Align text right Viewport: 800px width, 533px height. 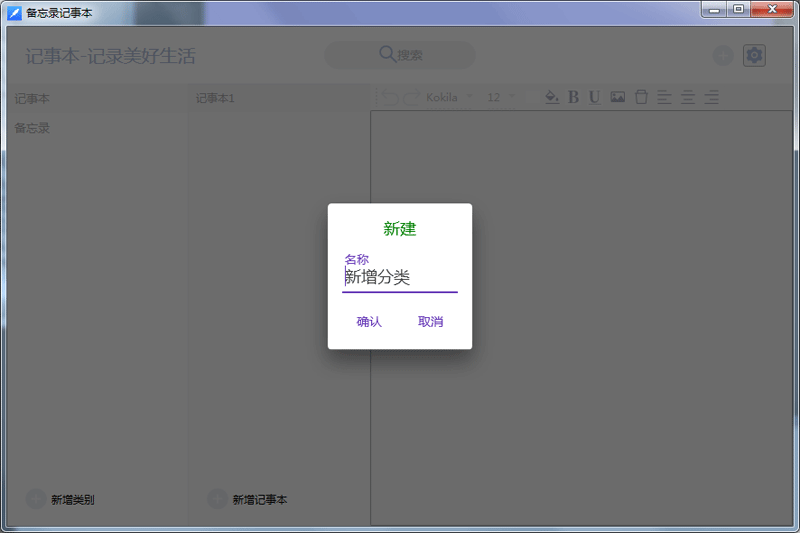[711, 97]
